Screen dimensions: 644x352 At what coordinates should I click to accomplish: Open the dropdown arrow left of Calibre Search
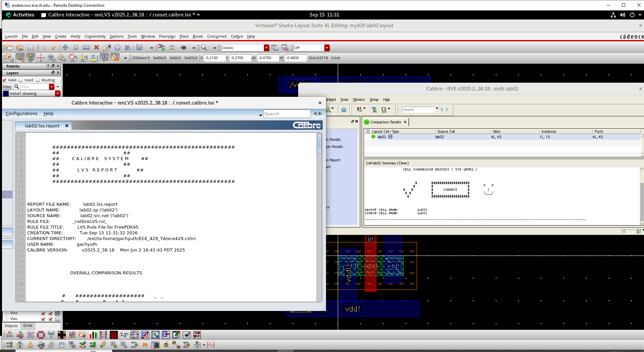point(261,115)
